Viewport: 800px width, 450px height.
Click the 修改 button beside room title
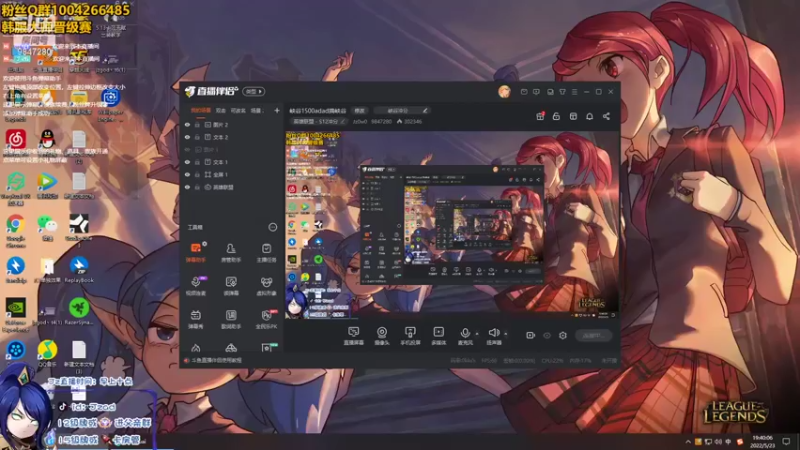click(x=360, y=110)
